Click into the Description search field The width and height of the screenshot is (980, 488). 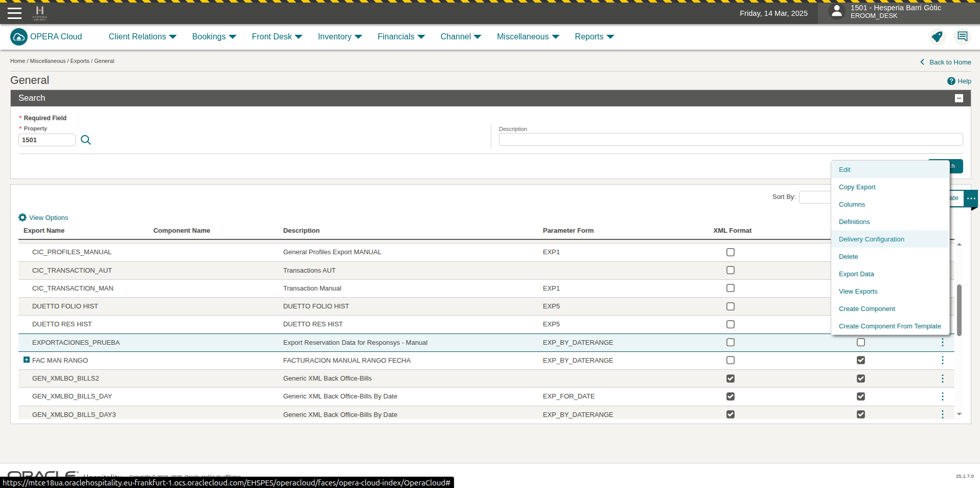point(730,140)
